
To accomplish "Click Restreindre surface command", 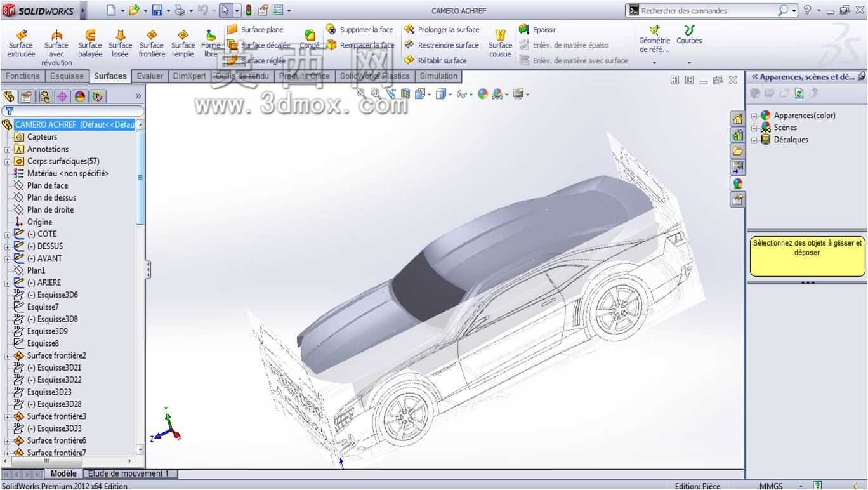I will pyautogui.click(x=442, y=45).
